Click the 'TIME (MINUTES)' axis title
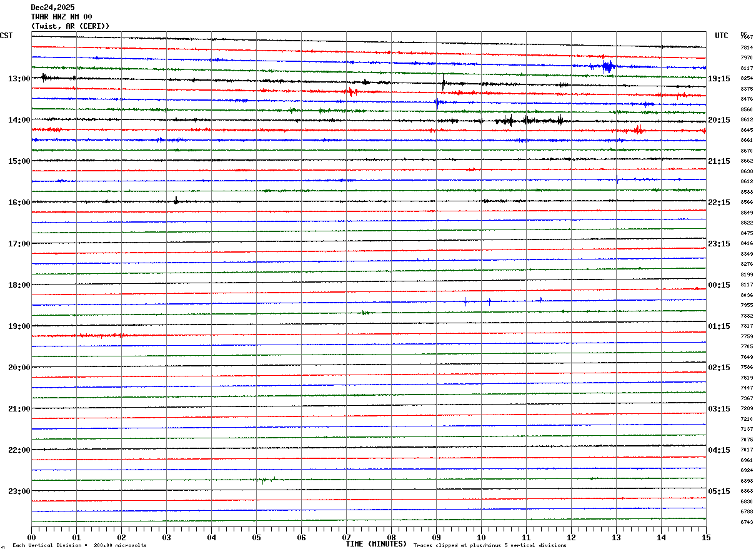756x554 pixels. point(376,544)
